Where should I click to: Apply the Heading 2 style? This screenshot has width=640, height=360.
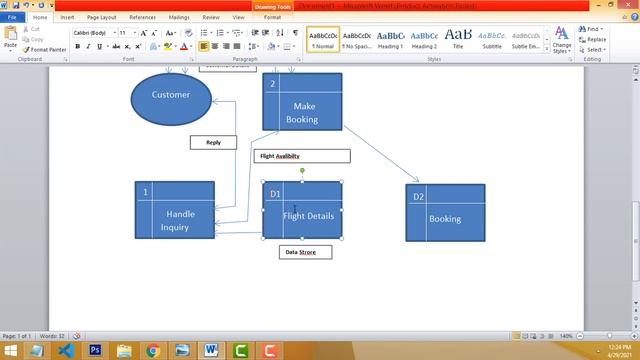click(x=424, y=40)
